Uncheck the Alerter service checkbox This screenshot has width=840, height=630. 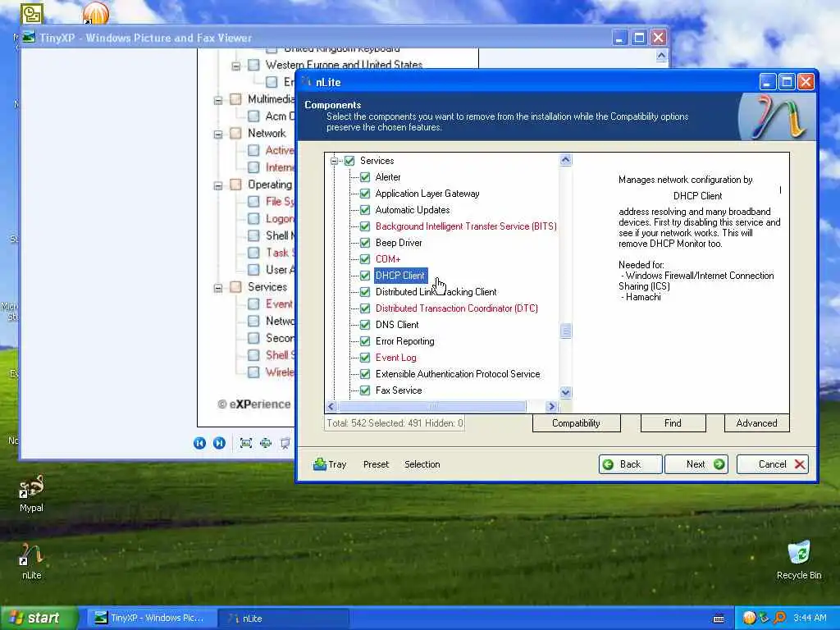coord(365,177)
